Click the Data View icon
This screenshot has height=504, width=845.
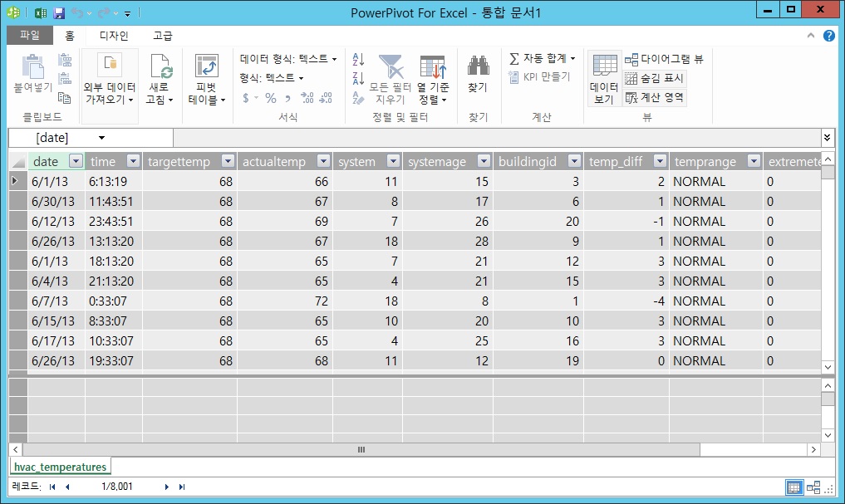pyautogui.click(x=605, y=66)
